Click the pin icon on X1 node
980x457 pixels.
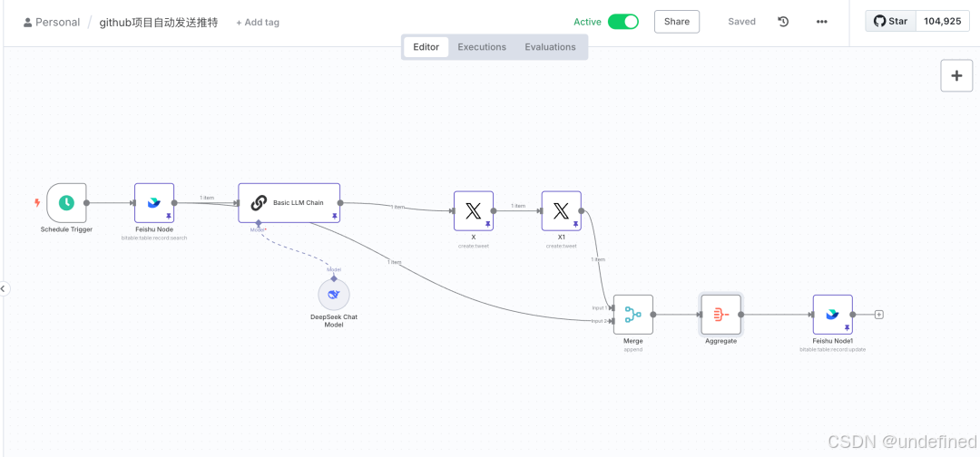click(x=575, y=224)
